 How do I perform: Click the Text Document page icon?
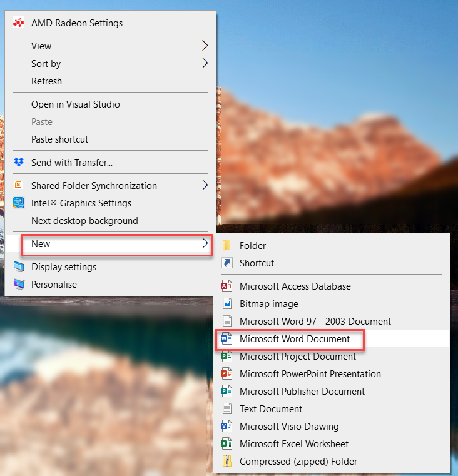227,408
